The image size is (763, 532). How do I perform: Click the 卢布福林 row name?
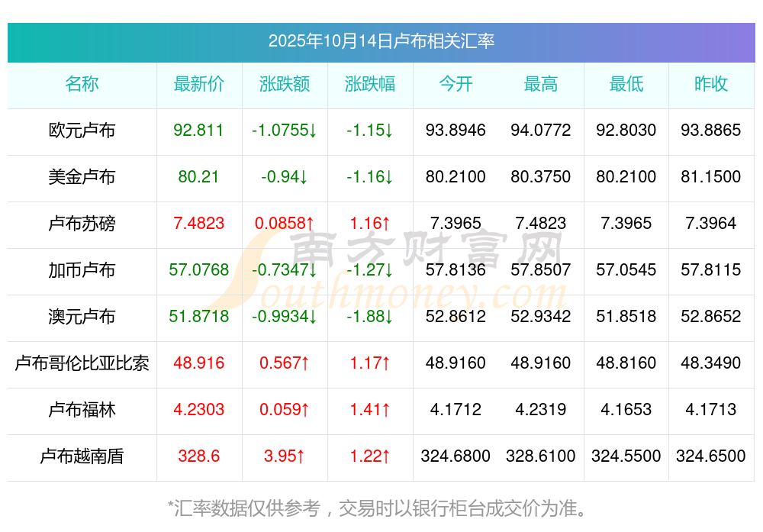pyautogui.click(x=82, y=409)
